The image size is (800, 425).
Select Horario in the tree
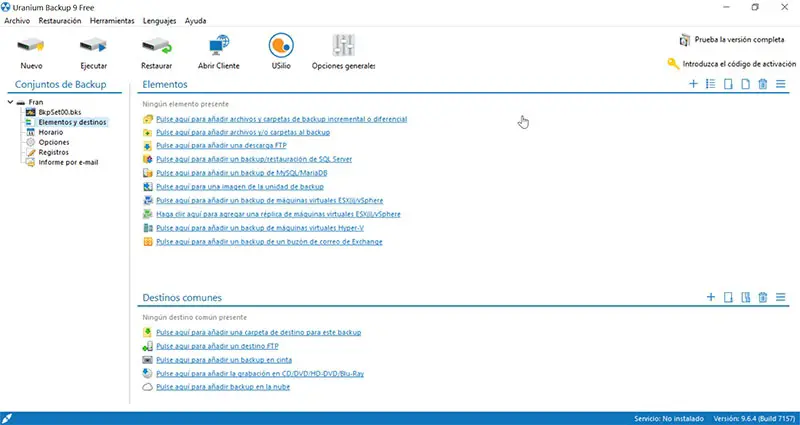[x=51, y=132]
